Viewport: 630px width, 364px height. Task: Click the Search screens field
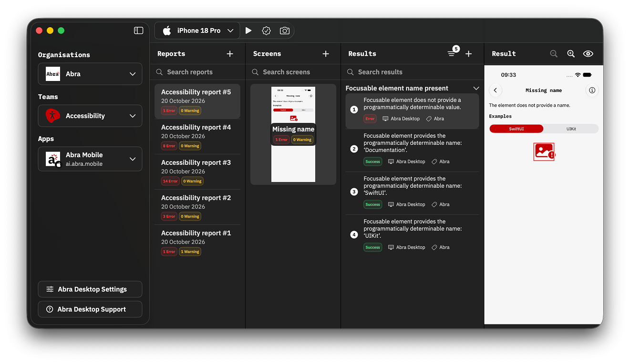coord(293,72)
